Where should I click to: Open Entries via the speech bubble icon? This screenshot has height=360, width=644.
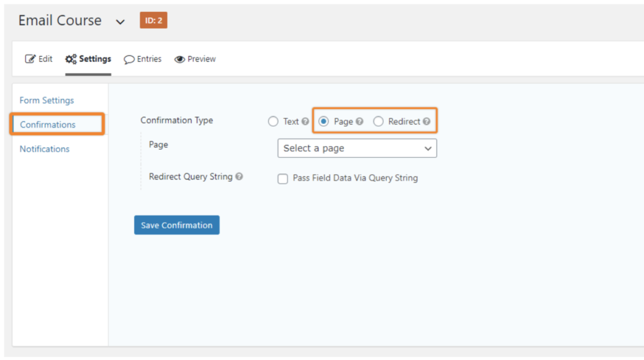pos(129,59)
